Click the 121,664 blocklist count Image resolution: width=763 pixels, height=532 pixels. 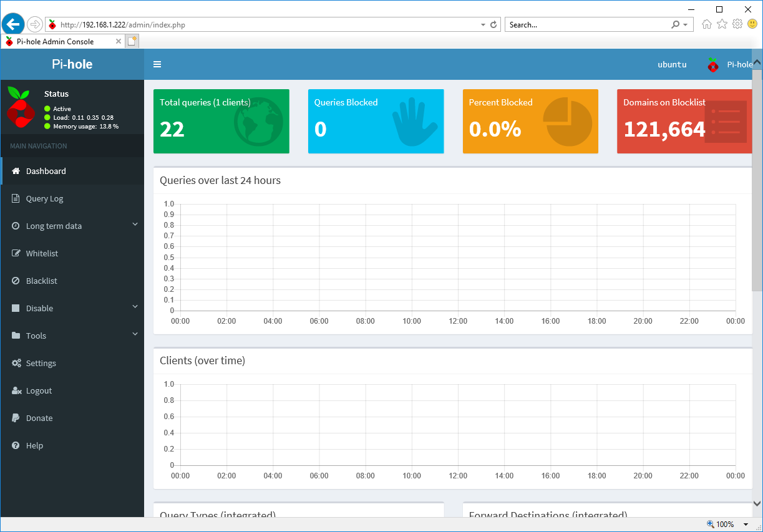tap(664, 129)
